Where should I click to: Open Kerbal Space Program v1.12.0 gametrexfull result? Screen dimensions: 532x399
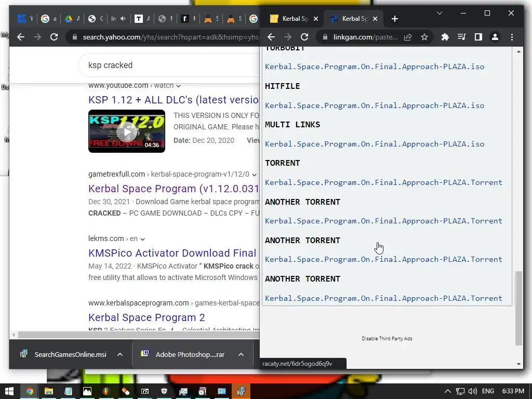174,189
